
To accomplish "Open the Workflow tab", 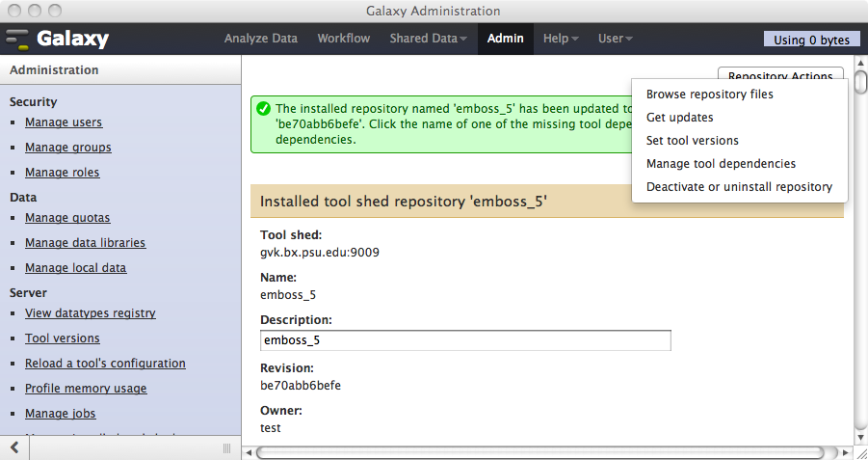I will [x=344, y=39].
